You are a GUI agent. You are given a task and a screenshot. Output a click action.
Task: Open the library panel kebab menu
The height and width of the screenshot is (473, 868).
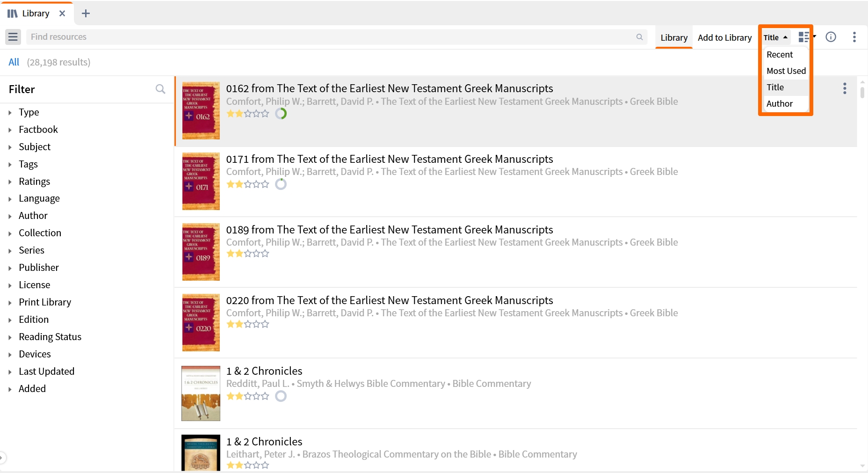click(x=854, y=37)
